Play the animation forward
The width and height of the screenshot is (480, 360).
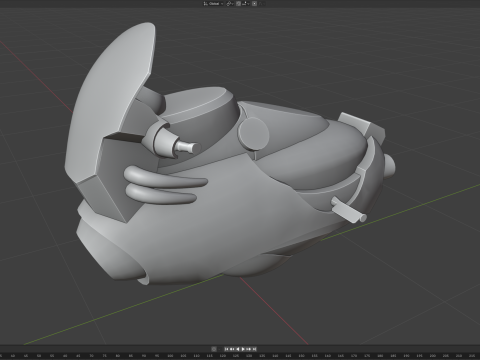coord(243,349)
